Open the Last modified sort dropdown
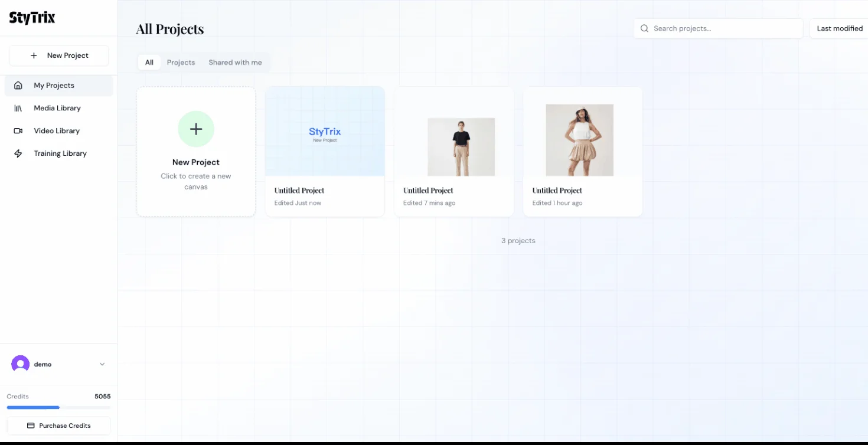This screenshot has width=868, height=445. tap(839, 28)
